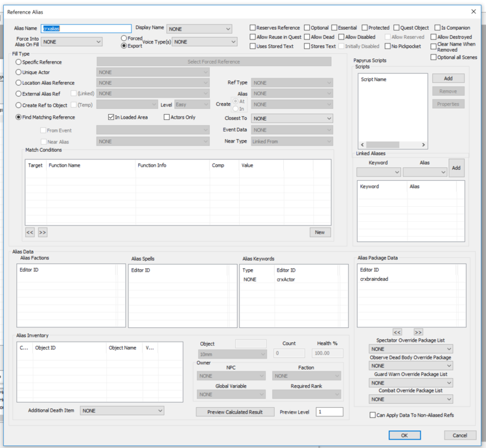Click the scripts list scroll right arrow
Screen dimensions: 486x448
423,145
